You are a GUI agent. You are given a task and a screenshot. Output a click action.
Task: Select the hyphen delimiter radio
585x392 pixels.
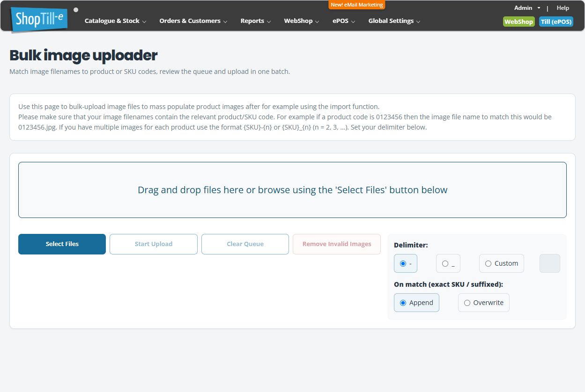click(x=403, y=264)
